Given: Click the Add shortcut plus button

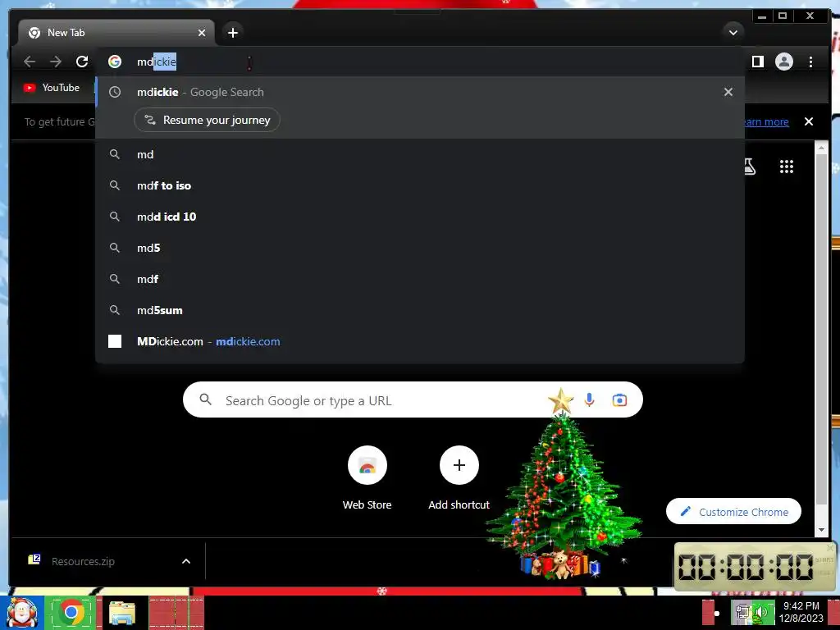Looking at the screenshot, I should click(459, 465).
